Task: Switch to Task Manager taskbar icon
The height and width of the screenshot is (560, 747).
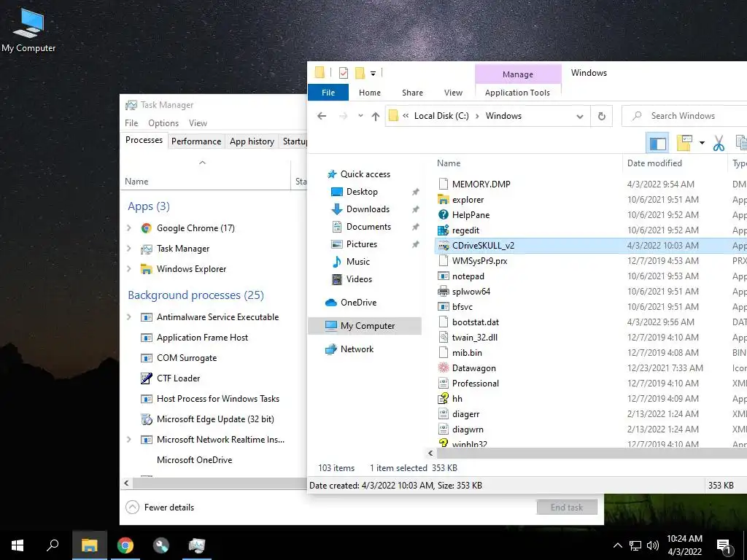Action: tap(197, 545)
